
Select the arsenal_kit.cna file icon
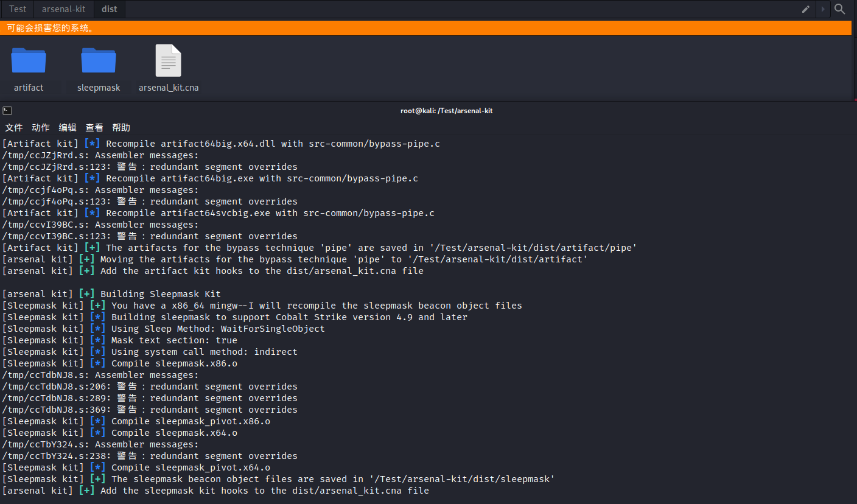pyautogui.click(x=169, y=61)
